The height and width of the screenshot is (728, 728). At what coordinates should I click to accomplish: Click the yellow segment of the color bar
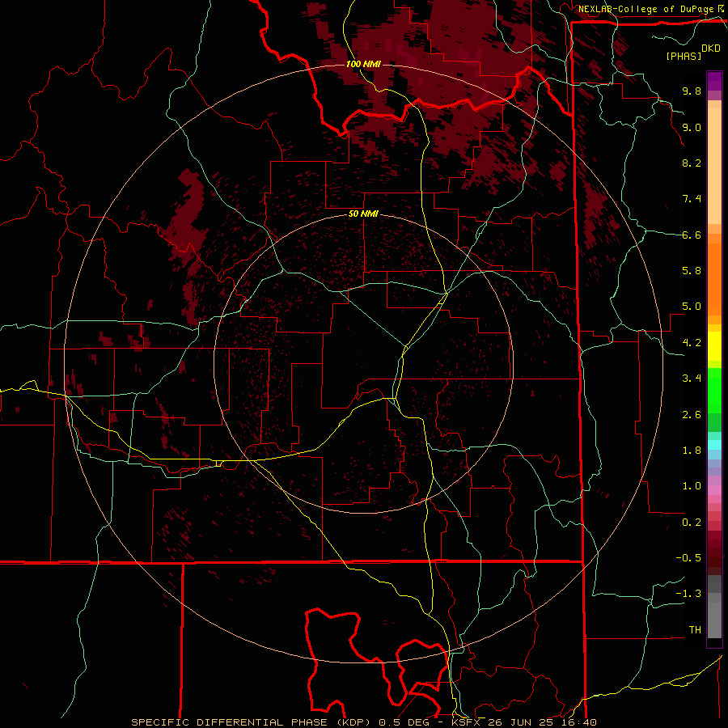(x=714, y=346)
